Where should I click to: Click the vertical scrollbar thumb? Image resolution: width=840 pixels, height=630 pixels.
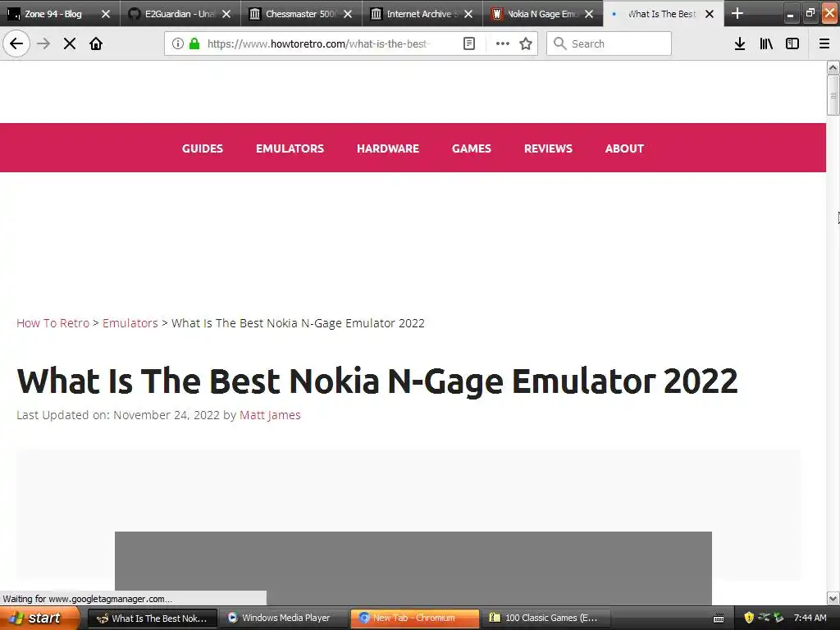[833, 95]
